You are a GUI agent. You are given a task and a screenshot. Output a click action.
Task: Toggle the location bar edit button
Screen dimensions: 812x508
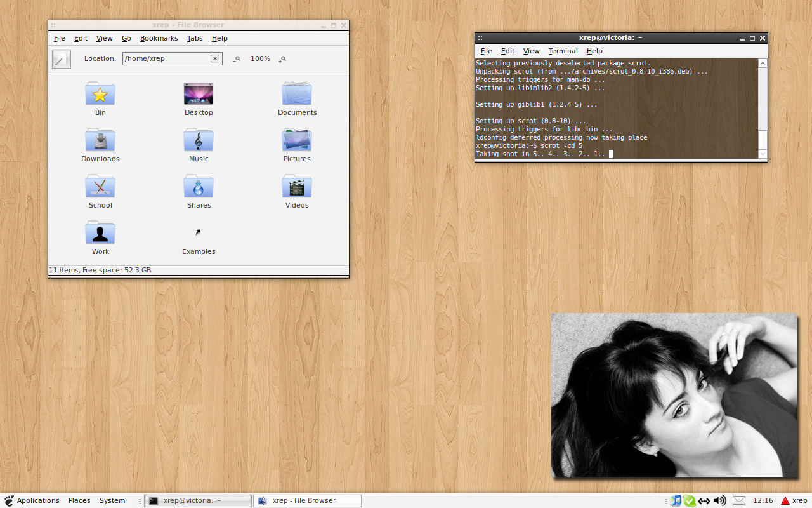(x=62, y=58)
